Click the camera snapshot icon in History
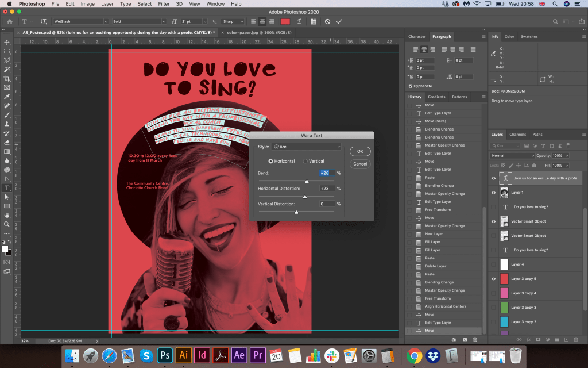Screen dimensions: 588x368 point(465,339)
